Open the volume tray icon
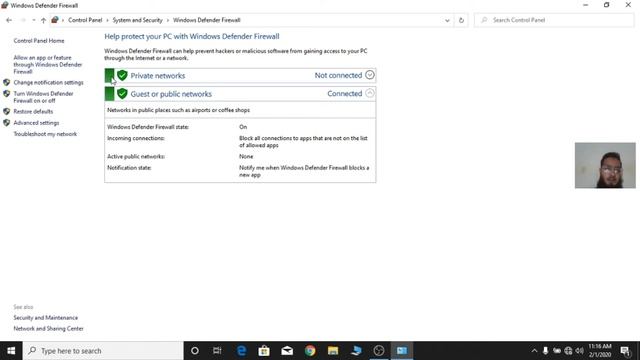This screenshot has height=360, width=640. [580, 351]
